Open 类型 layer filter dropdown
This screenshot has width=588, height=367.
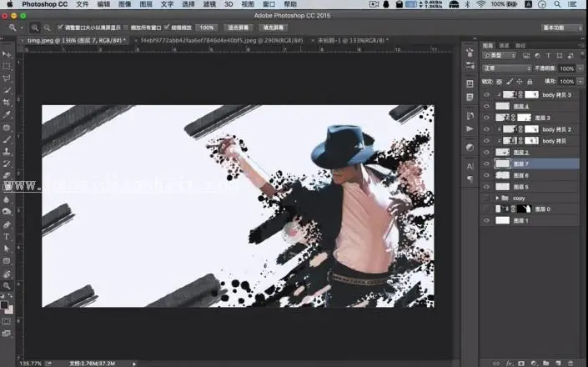pos(499,56)
